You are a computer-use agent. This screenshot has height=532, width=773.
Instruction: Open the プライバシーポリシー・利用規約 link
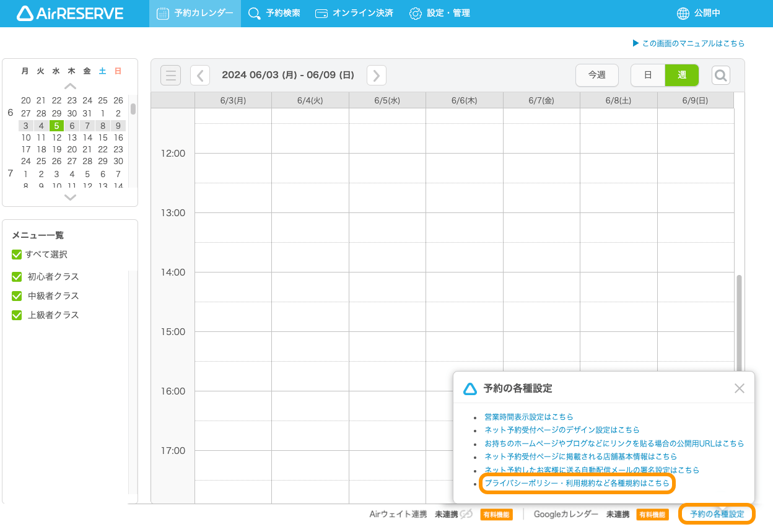[577, 483]
